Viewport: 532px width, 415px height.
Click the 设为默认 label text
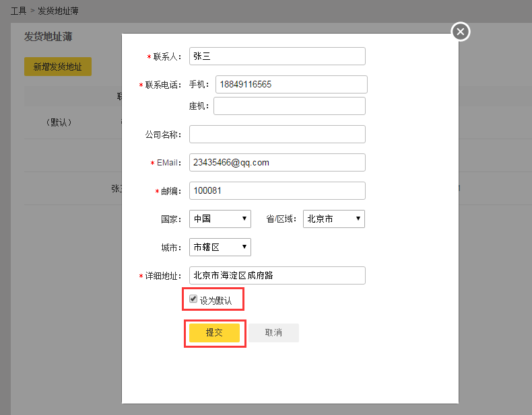pyautogui.click(x=215, y=301)
